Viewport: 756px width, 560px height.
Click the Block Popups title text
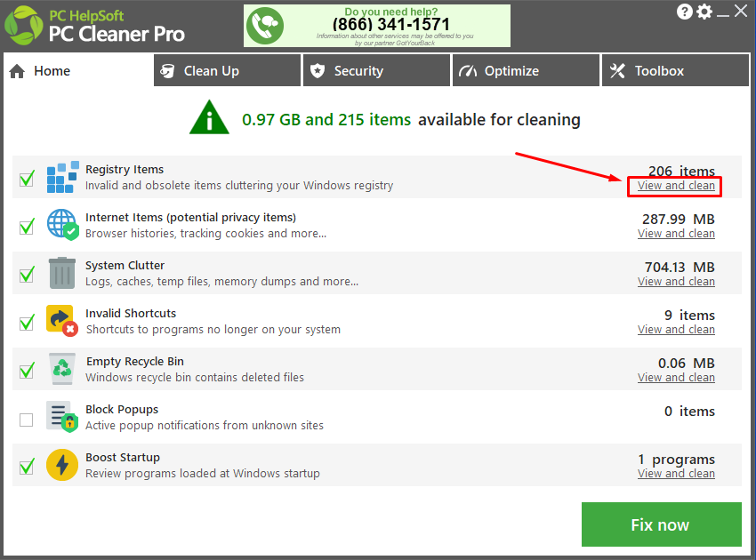[x=122, y=410]
